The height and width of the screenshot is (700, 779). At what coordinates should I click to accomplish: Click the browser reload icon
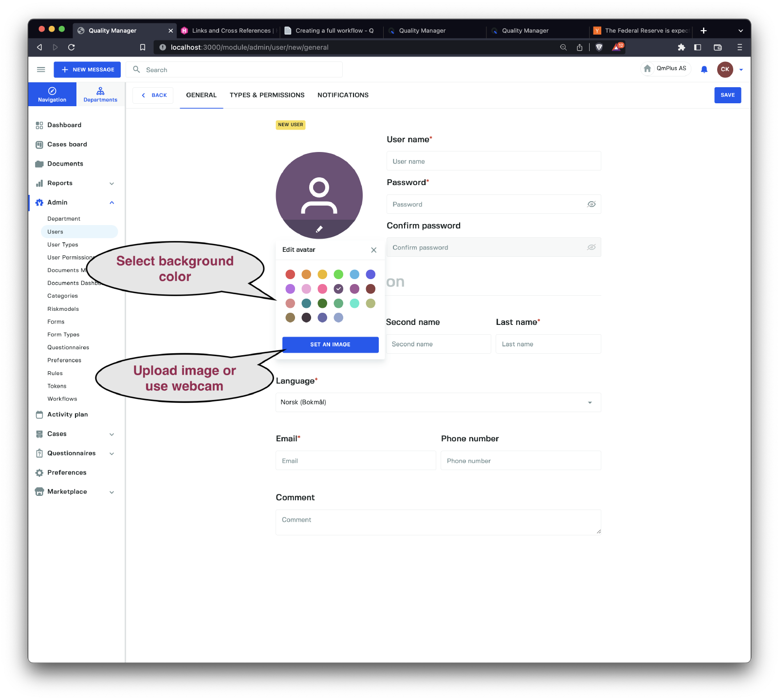72,47
